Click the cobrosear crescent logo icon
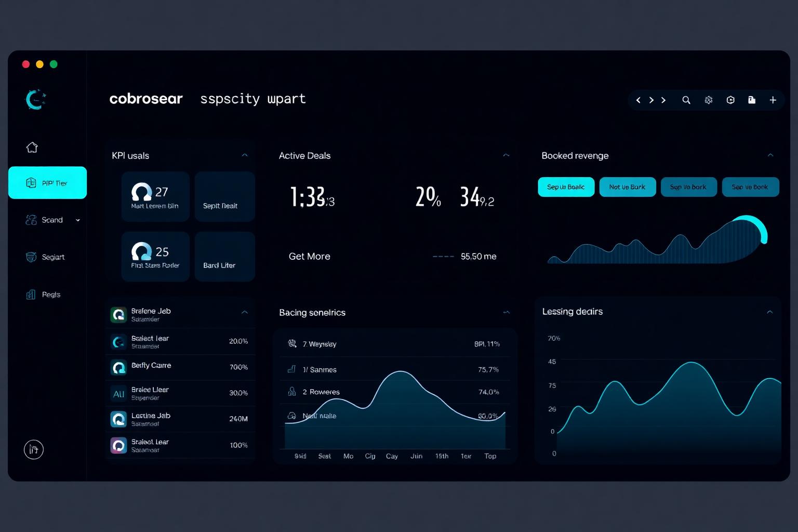 36,99
